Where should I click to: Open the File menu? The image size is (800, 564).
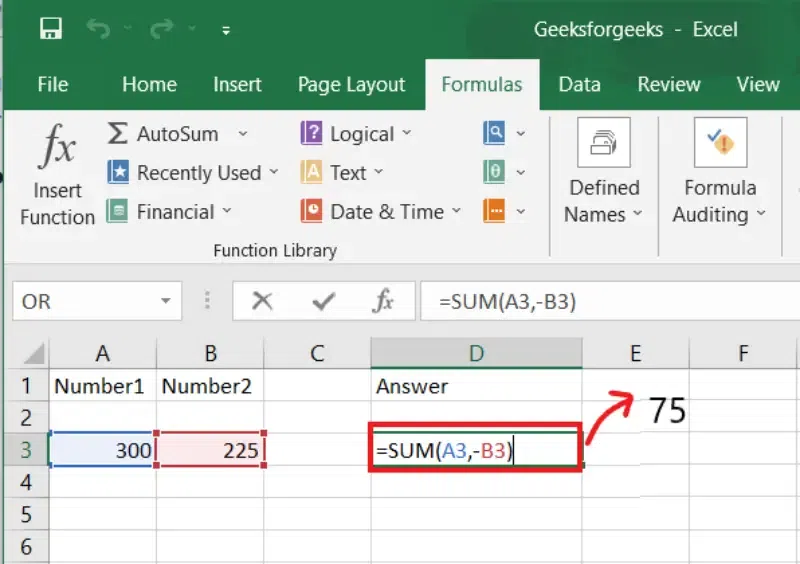click(x=52, y=85)
